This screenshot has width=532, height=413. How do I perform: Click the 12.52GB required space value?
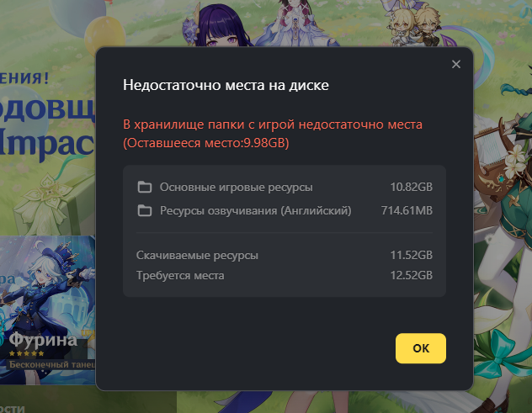pos(412,275)
